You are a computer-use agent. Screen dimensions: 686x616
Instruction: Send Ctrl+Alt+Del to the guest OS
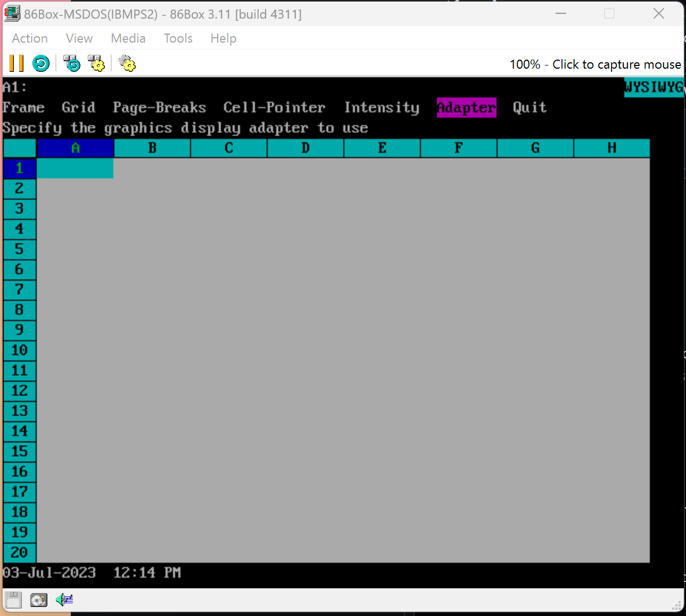click(71, 63)
